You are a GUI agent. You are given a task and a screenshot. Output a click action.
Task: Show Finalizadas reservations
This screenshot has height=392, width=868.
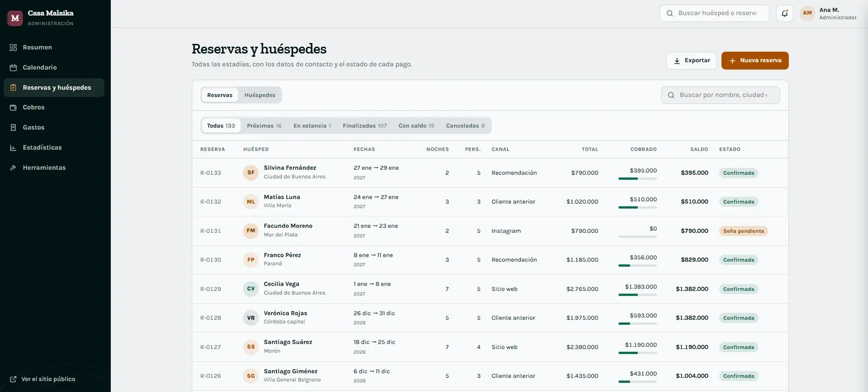[365, 126]
